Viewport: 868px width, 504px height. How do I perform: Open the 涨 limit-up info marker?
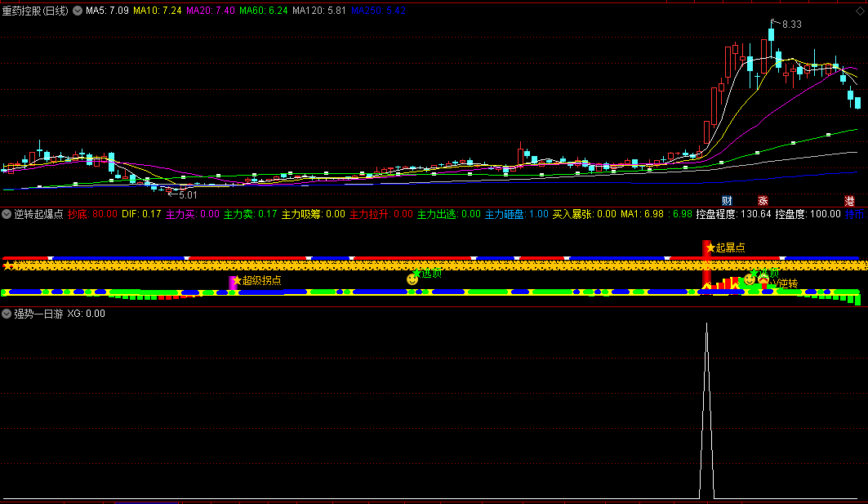point(763,200)
